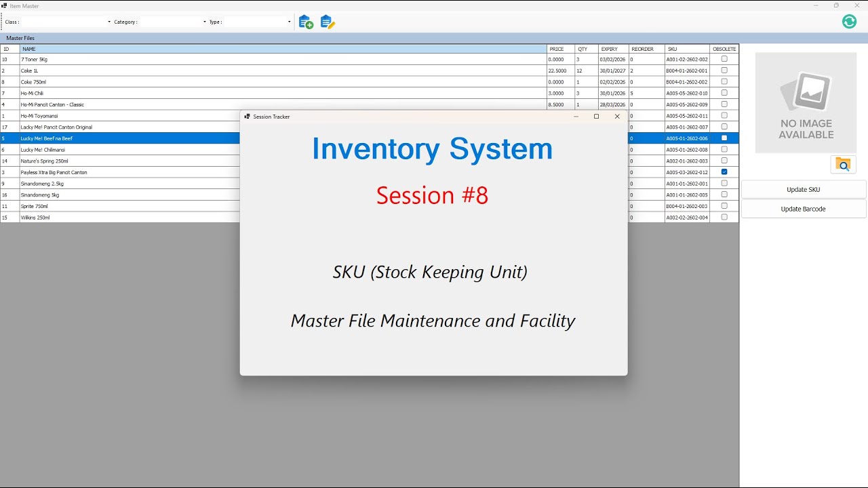Select the row named 7 Toner 5Kg
Image resolution: width=868 pixels, height=488 pixels.
(x=370, y=60)
